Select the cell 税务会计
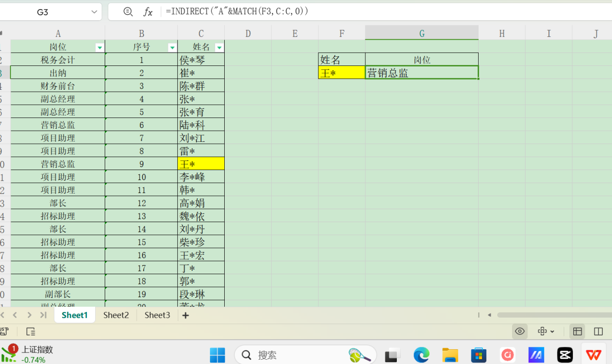612x364 pixels. click(58, 60)
